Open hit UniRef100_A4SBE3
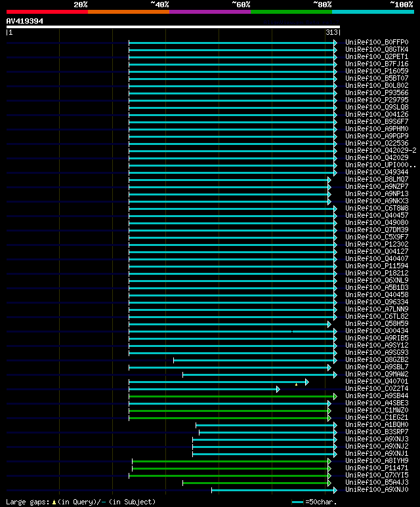This screenshot has width=420, height=507. pos(377,403)
